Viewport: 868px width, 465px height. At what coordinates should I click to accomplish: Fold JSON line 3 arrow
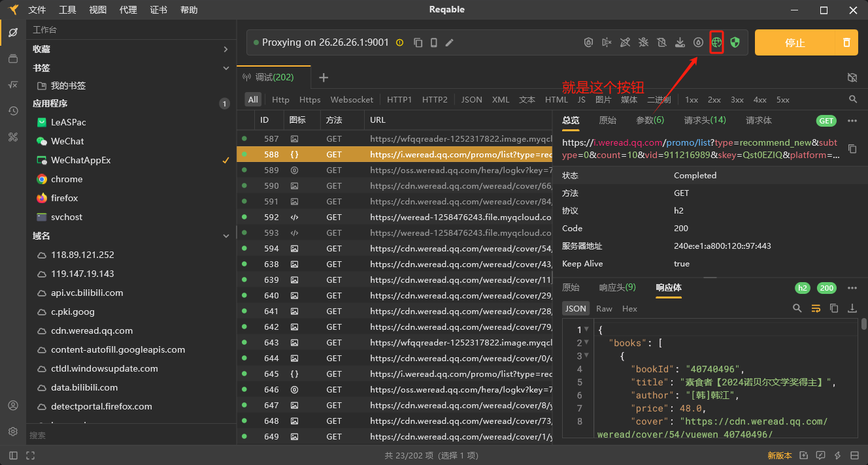[586, 356]
